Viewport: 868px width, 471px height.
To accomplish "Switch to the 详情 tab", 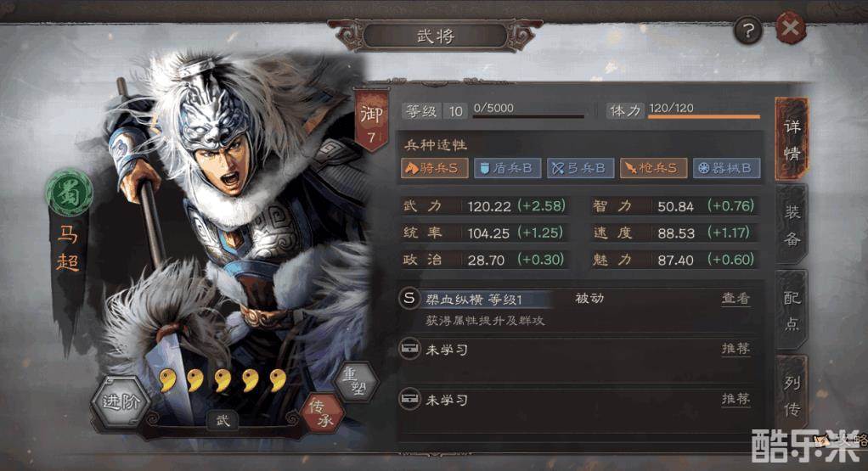I will pyautogui.click(x=792, y=139).
